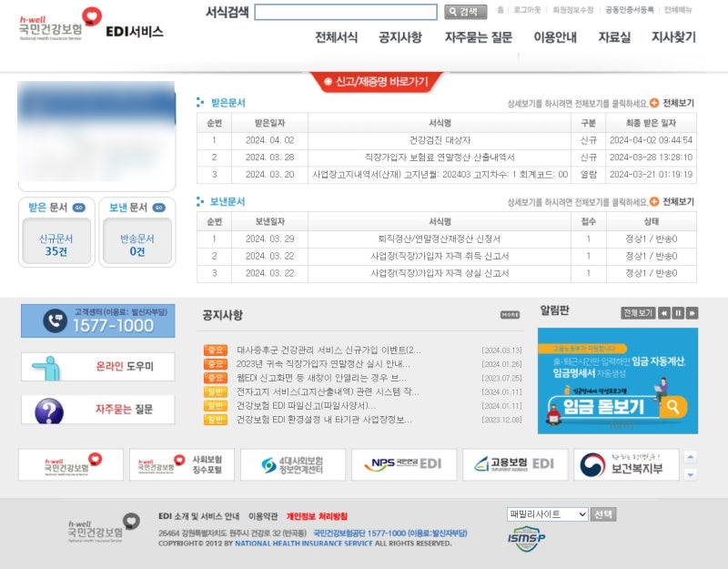Image resolution: width=728 pixels, height=569 pixels.
Task: Click the 선택 button beside 패밀리사이트
Action: [603, 514]
